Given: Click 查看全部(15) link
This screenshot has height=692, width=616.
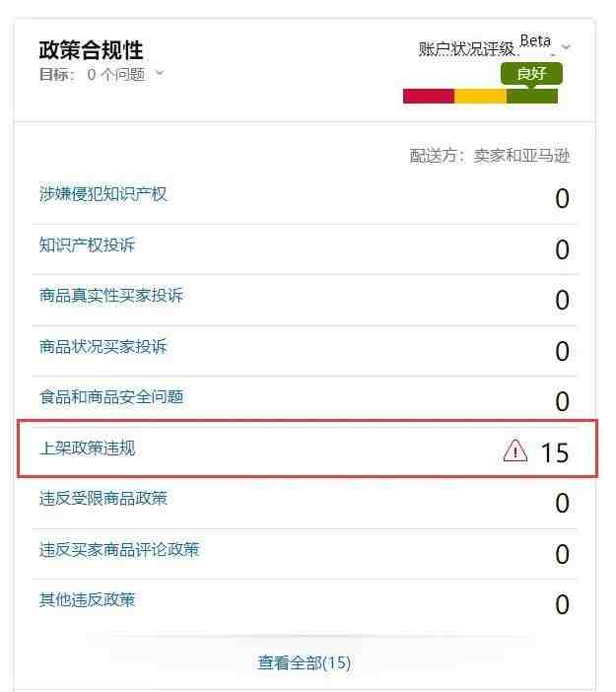Looking at the screenshot, I should tap(305, 662).
